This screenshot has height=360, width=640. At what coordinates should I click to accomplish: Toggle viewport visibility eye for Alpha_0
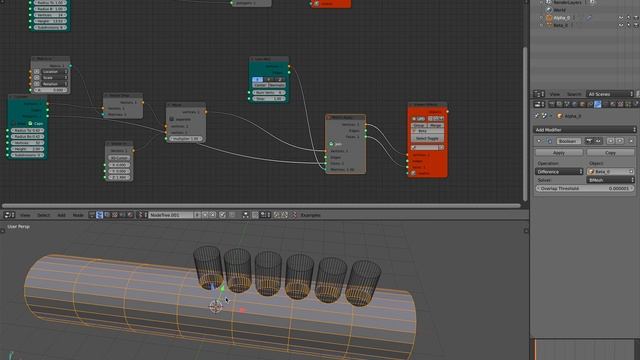[621, 18]
